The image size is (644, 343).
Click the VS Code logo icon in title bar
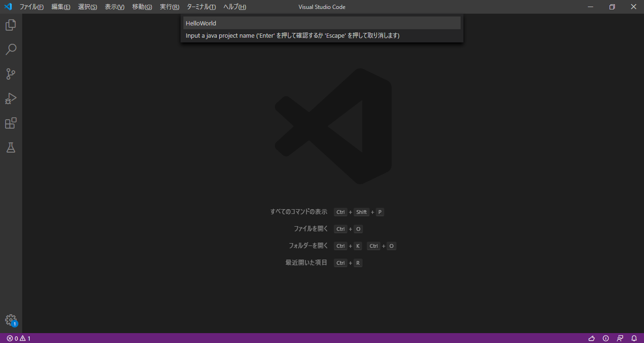pyautogui.click(x=8, y=7)
